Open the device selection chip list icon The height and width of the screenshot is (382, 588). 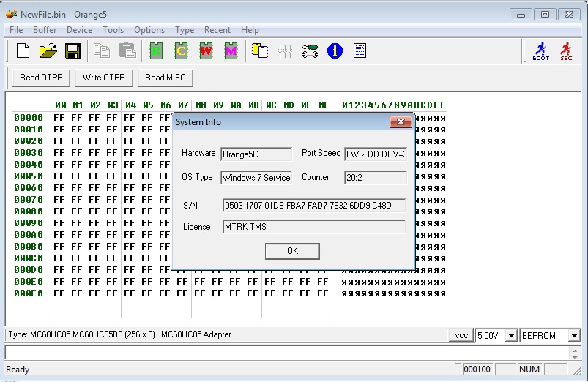[x=260, y=50]
